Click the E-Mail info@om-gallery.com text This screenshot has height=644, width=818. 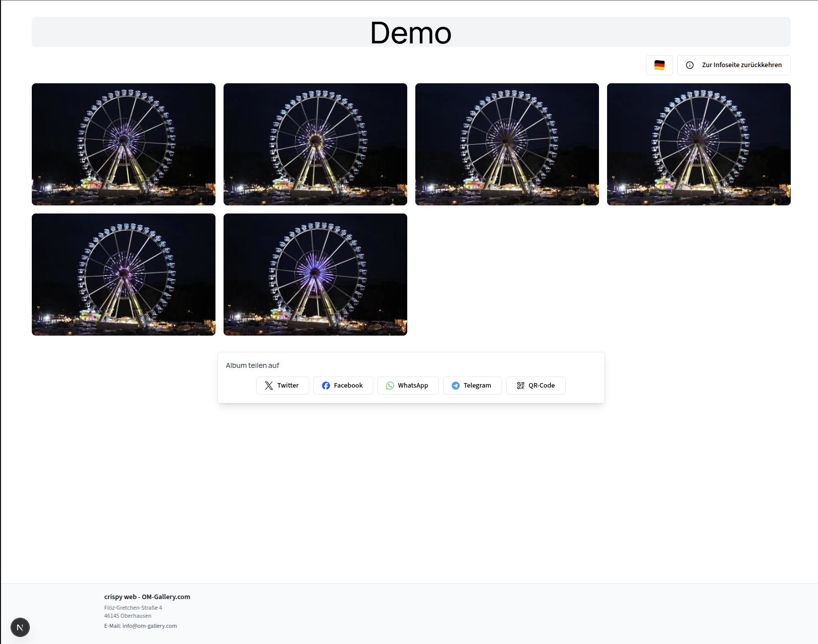point(140,626)
